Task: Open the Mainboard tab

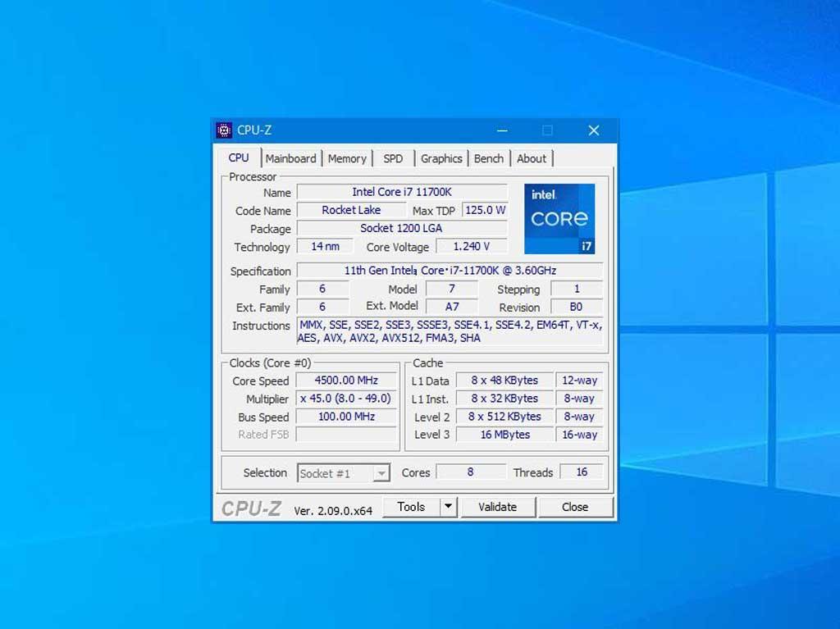Action: (291, 158)
